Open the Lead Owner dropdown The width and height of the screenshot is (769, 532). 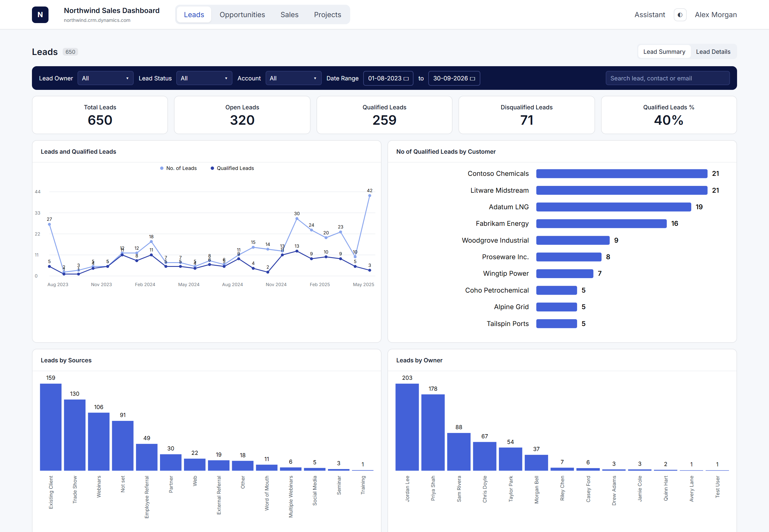tap(105, 78)
